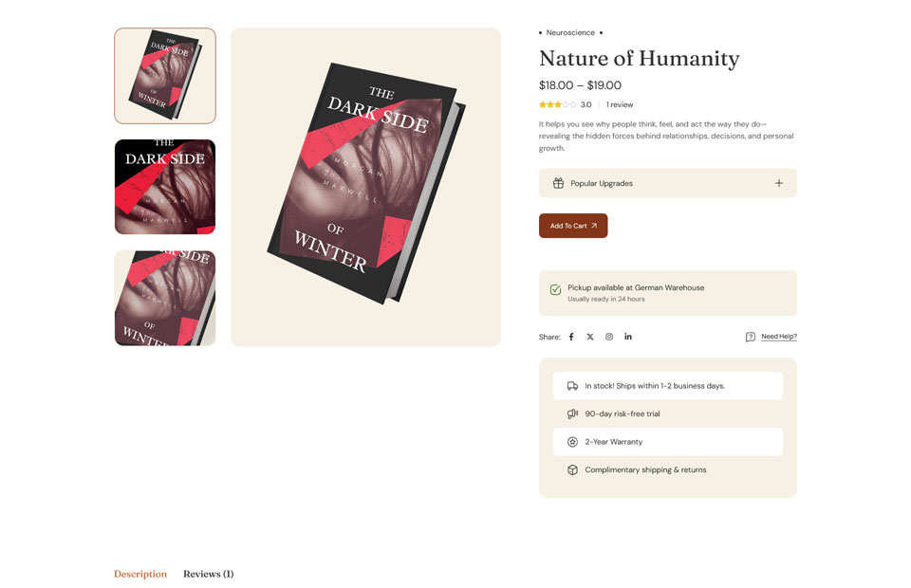This screenshot has width=911, height=588.
Task: Click the Instagram share icon
Action: point(609,337)
